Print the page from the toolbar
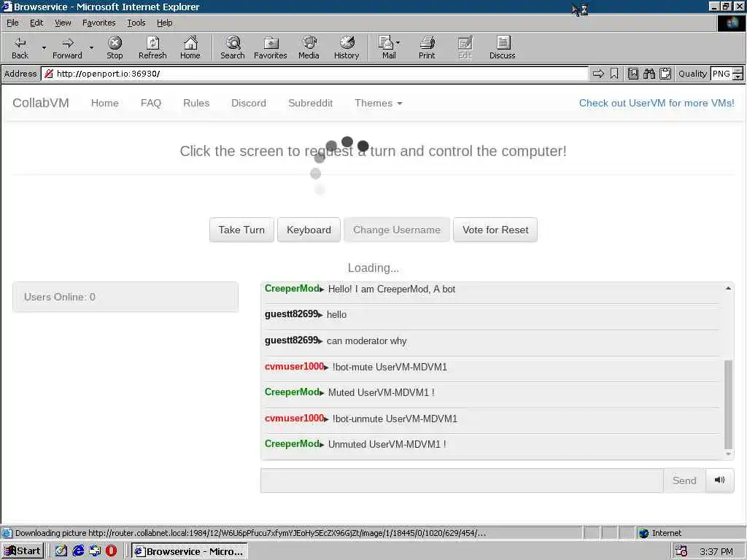The width and height of the screenshot is (747, 560). 427,47
